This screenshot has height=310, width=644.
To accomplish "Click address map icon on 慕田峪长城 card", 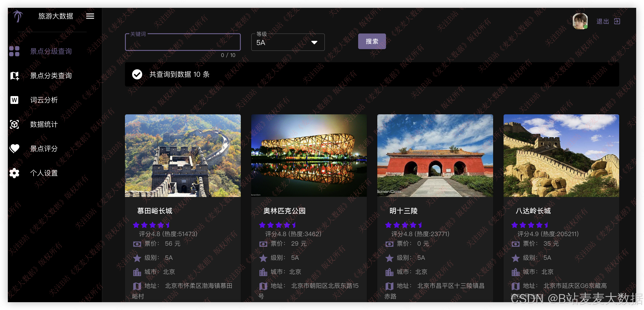I will click(137, 286).
